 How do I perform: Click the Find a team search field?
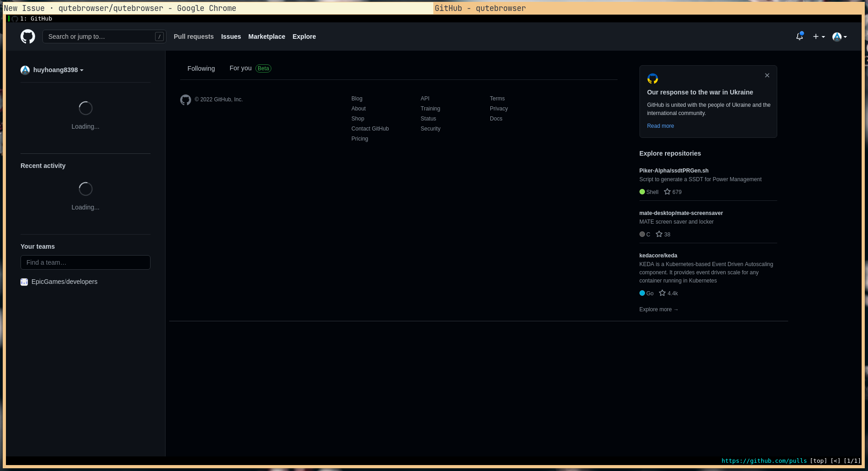[x=85, y=262]
